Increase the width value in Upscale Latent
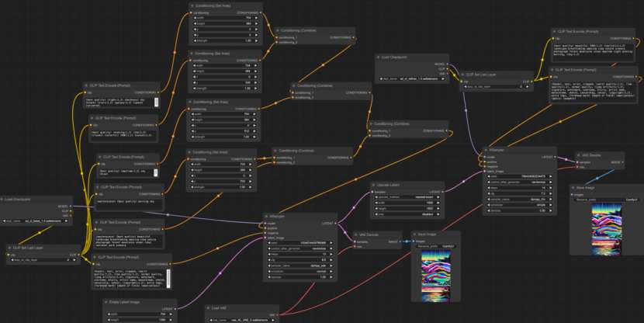Screen dimensions: 644x323 [438, 203]
